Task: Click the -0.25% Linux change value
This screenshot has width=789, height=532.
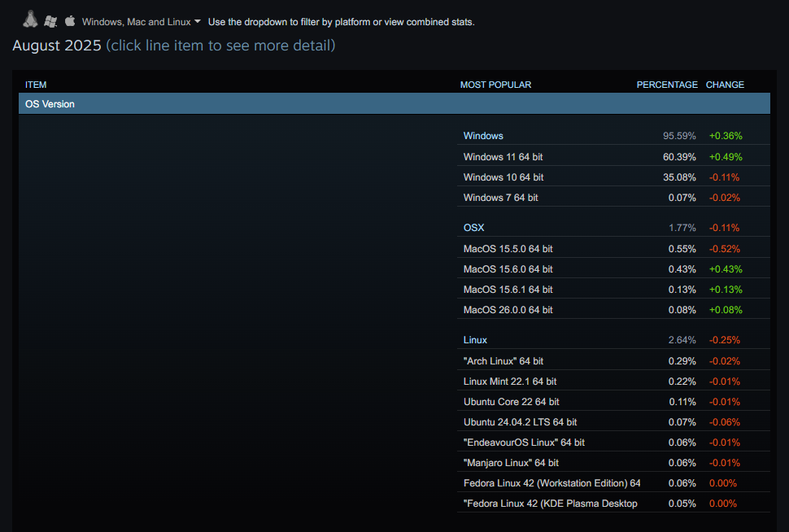Action: click(725, 340)
